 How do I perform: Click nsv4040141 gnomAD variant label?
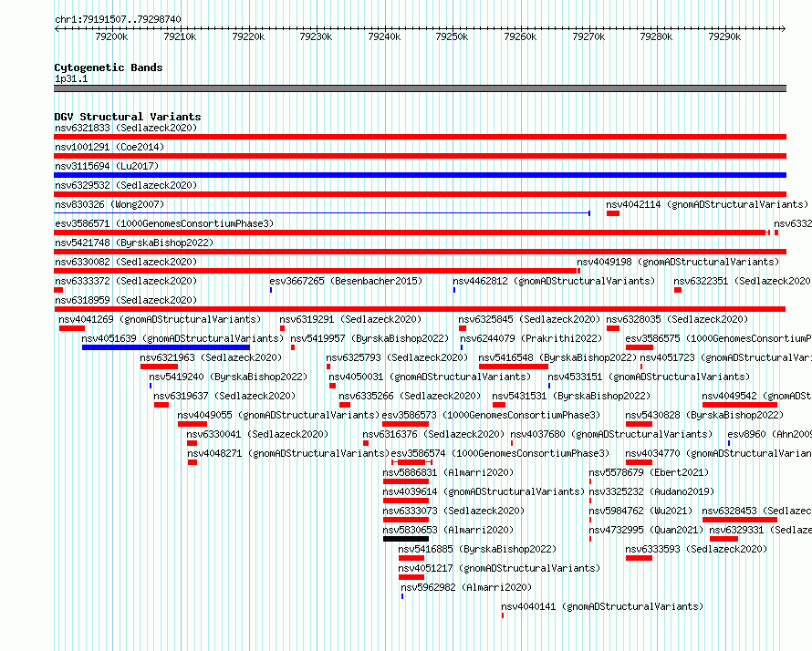pyautogui.click(x=602, y=606)
